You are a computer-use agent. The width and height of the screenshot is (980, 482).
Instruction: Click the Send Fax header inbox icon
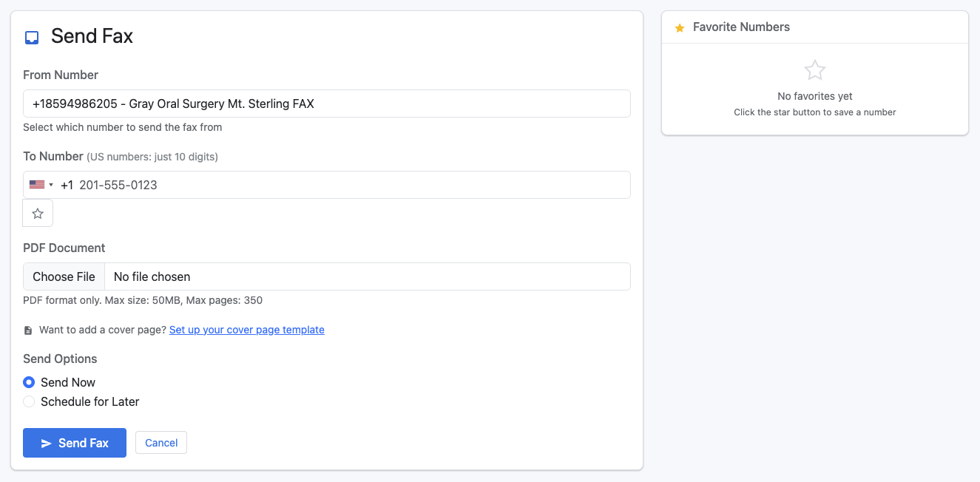click(x=32, y=38)
